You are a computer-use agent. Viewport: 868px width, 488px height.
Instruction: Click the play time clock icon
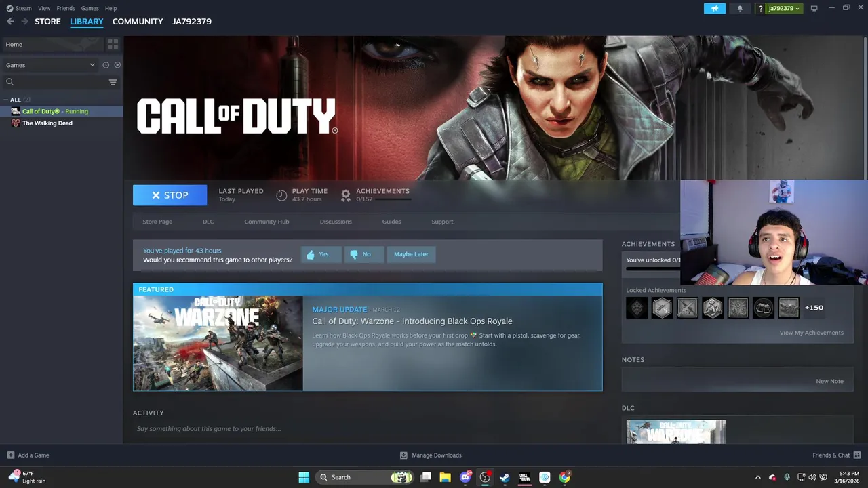pos(281,195)
